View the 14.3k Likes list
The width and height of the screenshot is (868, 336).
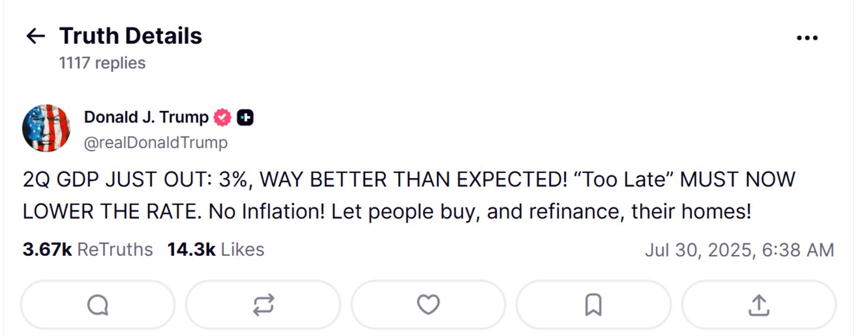[215, 249]
